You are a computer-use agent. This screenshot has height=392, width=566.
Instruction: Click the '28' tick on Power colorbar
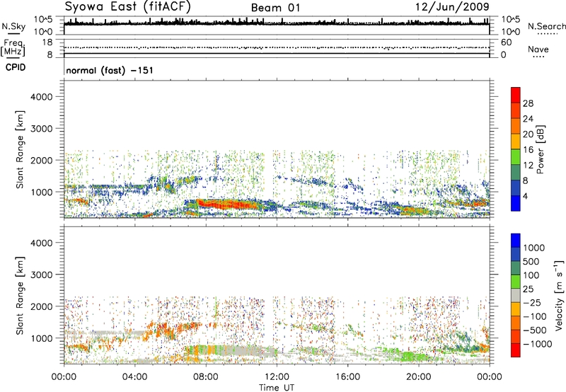tap(528, 103)
